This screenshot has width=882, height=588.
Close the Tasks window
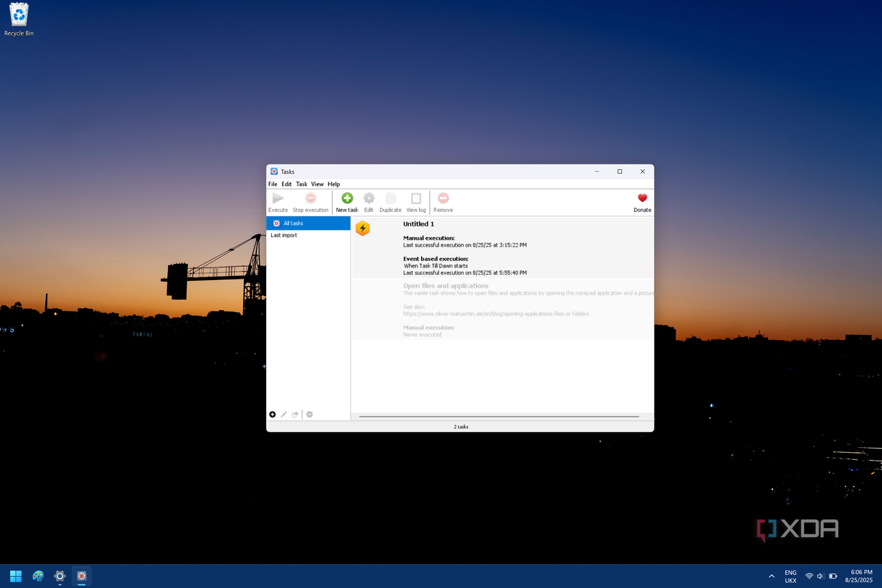coord(642,171)
